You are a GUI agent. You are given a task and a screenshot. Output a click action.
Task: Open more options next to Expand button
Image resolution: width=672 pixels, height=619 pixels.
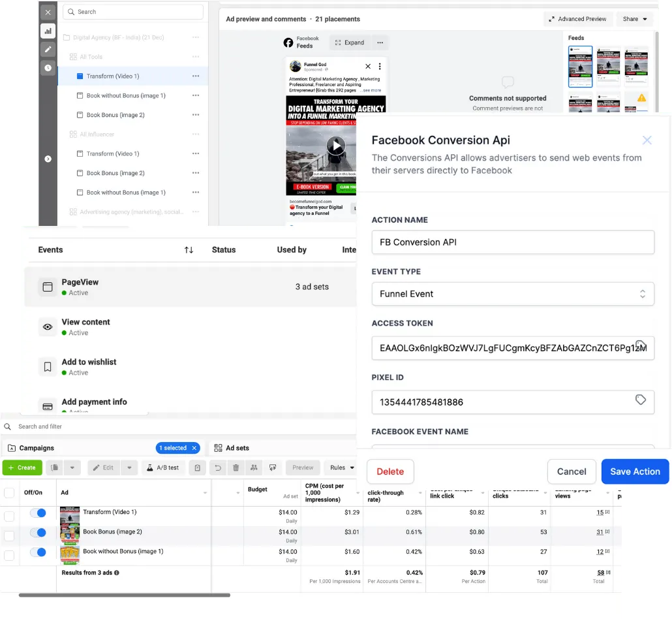click(x=380, y=42)
